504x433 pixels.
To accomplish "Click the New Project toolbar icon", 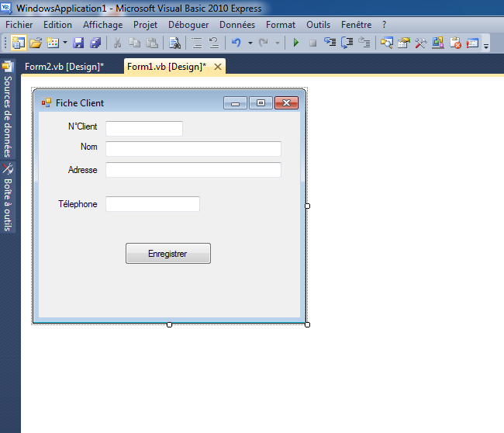I will click(19, 43).
